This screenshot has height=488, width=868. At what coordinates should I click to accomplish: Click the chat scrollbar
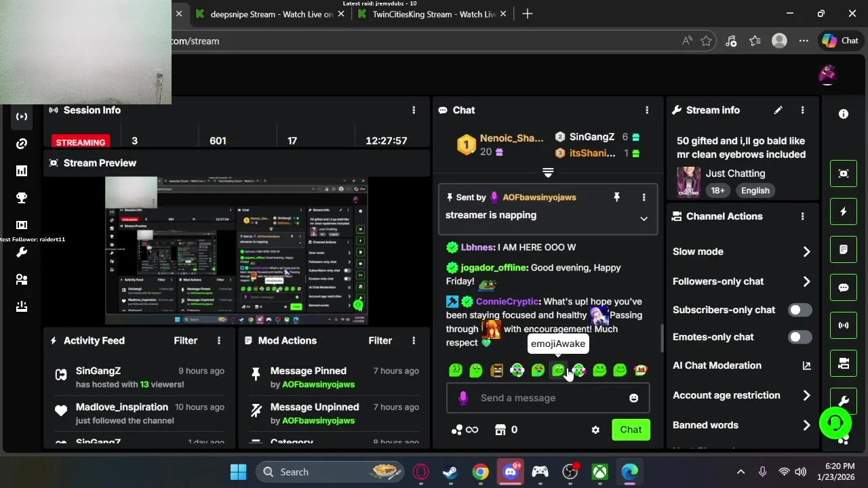pyautogui.click(x=662, y=338)
